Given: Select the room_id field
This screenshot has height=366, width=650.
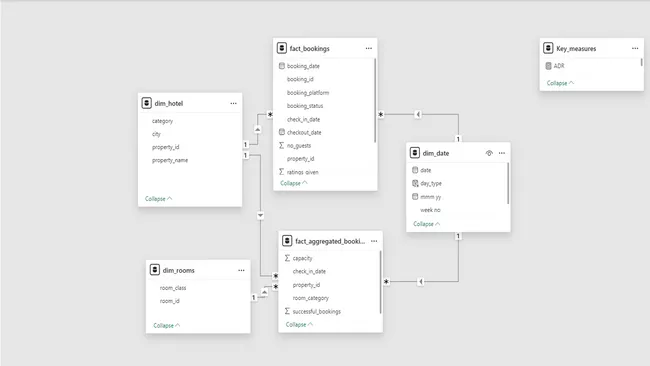Looking at the screenshot, I should (x=170, y=301).
